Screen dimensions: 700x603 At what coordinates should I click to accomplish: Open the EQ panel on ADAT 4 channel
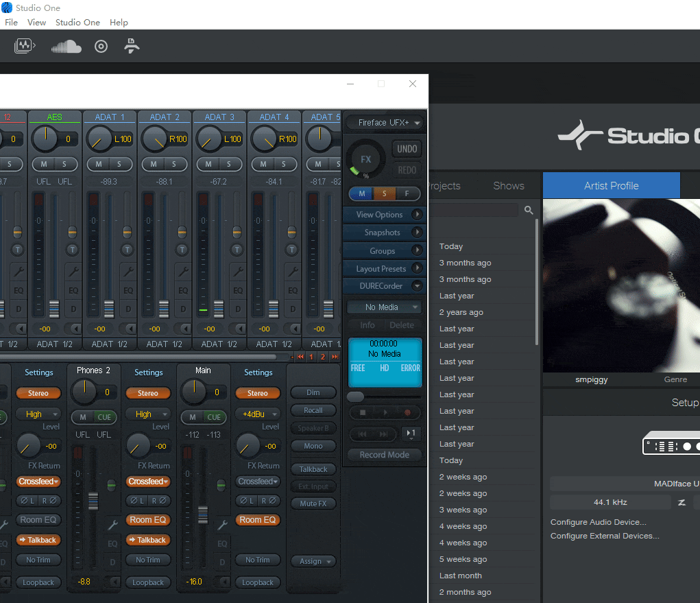293,290
